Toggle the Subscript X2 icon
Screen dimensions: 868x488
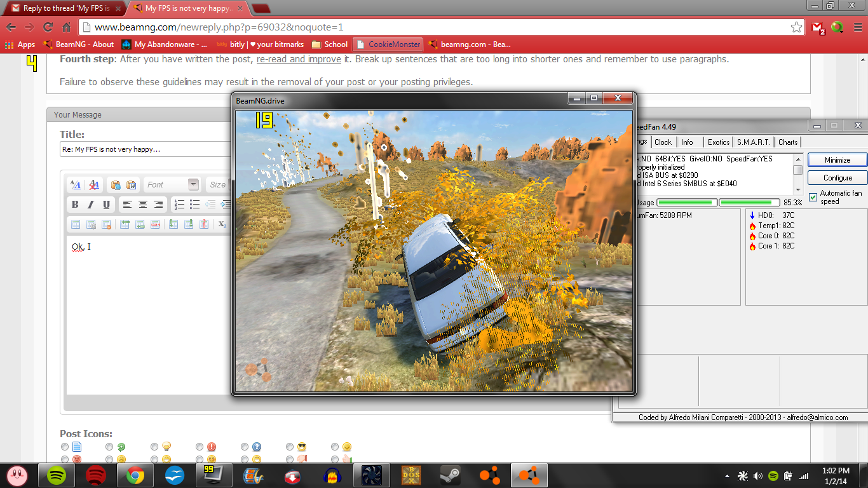coord(222,224)
